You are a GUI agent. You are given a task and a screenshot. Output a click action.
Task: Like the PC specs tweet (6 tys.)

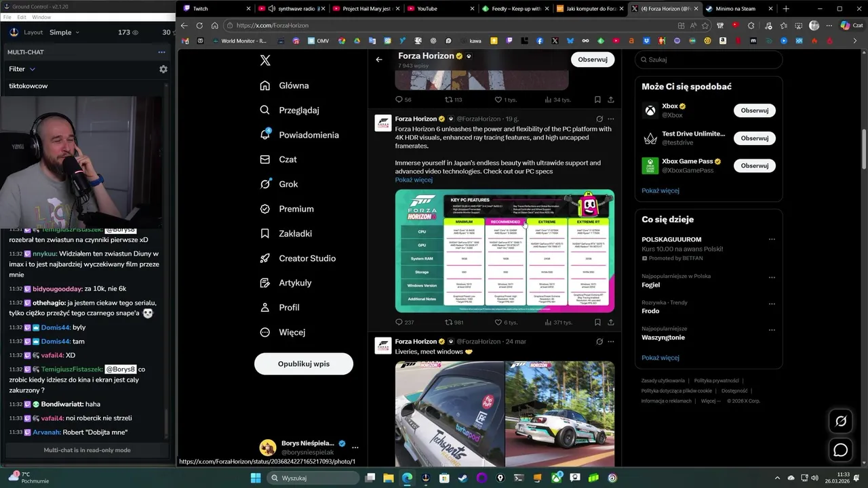click(x=506, y=323)
